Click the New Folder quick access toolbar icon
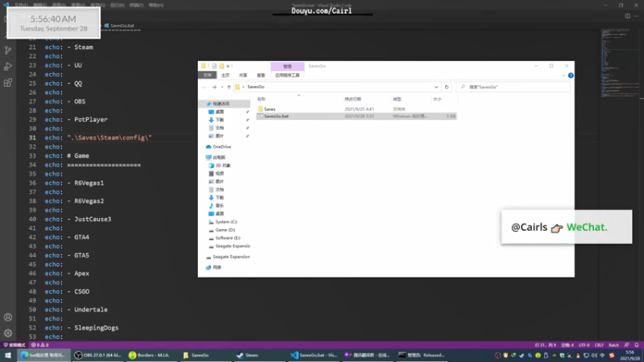 point(222,66)
